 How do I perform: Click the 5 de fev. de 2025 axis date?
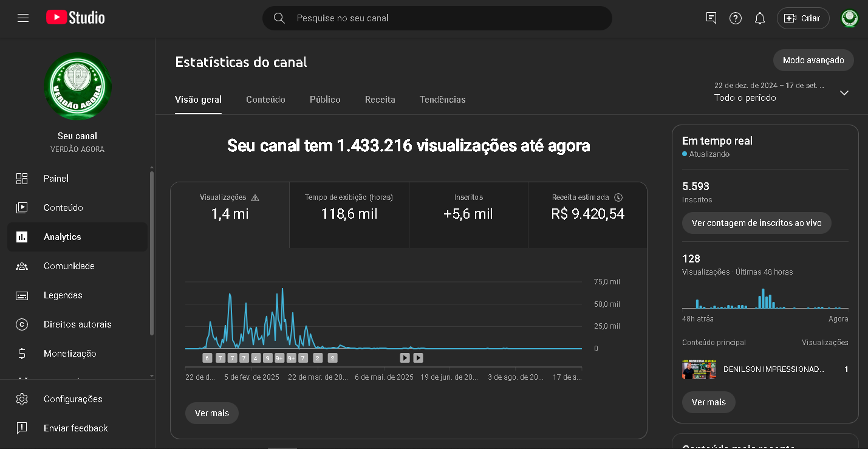251,377
